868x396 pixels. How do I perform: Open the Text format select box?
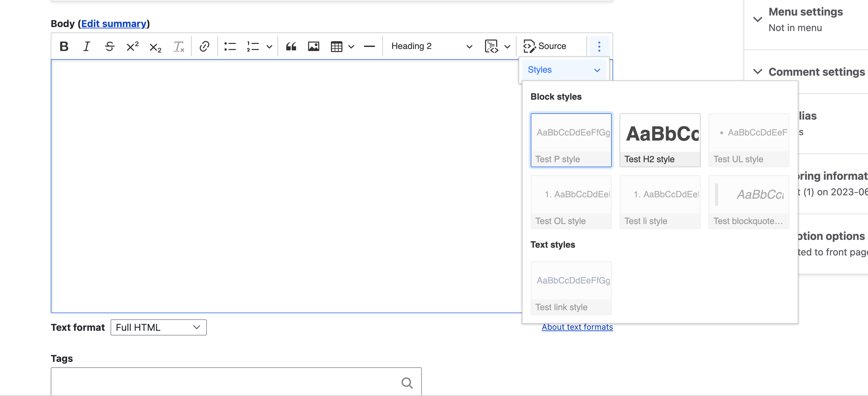coord(158,327)
